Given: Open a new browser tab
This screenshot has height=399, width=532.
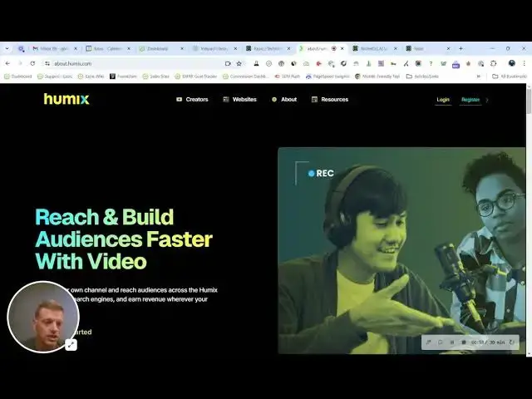Looking at the screenshot, I should pos(461,49).
